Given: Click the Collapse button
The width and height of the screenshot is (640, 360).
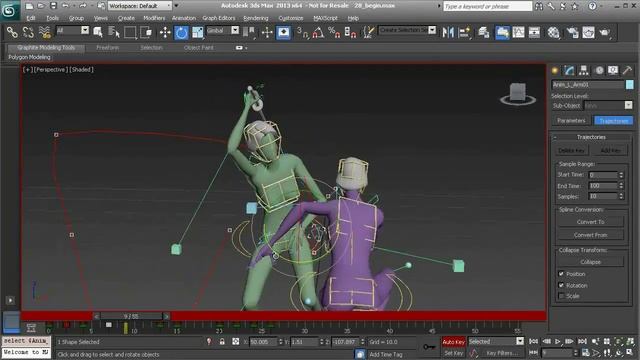Looking at the screenshot, I should [x=590, y=262].
